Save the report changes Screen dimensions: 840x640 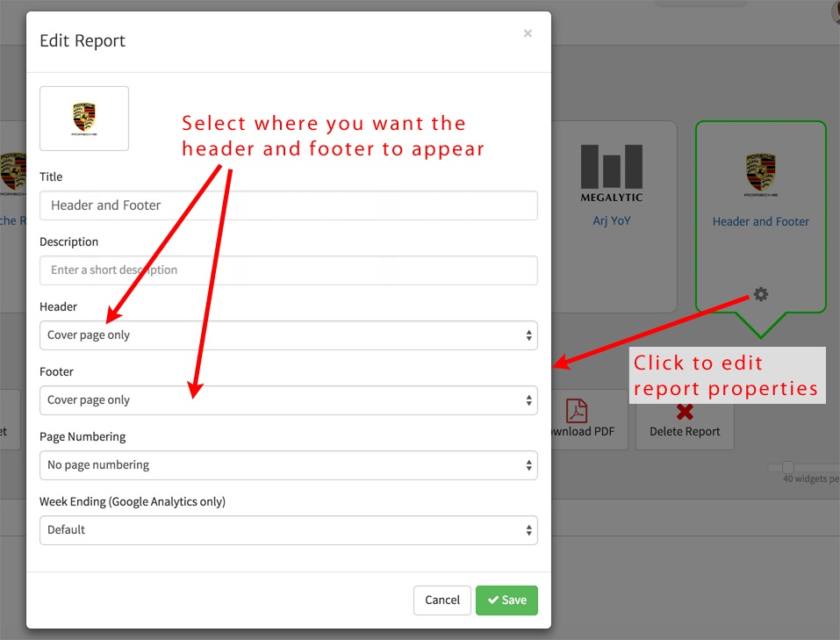[x=506, y=600]
